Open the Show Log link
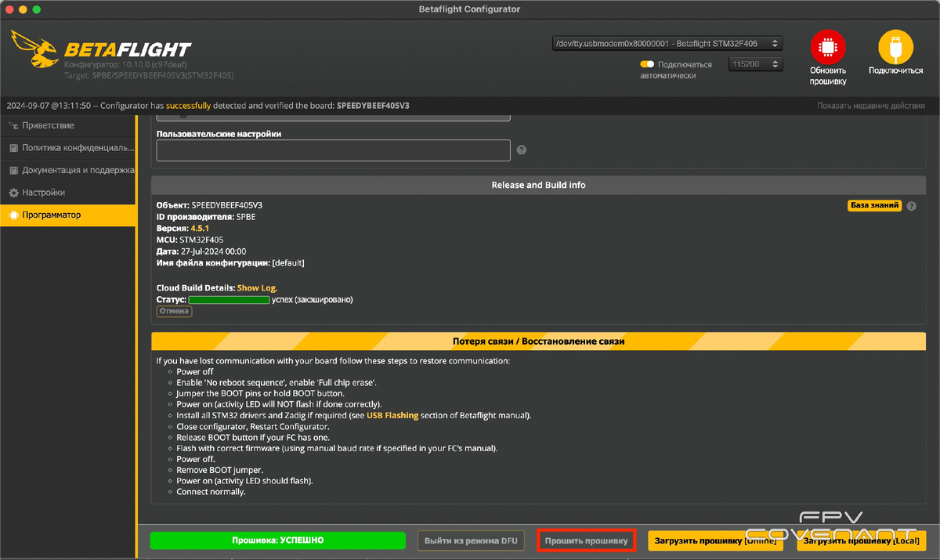 tap(257, 288)
